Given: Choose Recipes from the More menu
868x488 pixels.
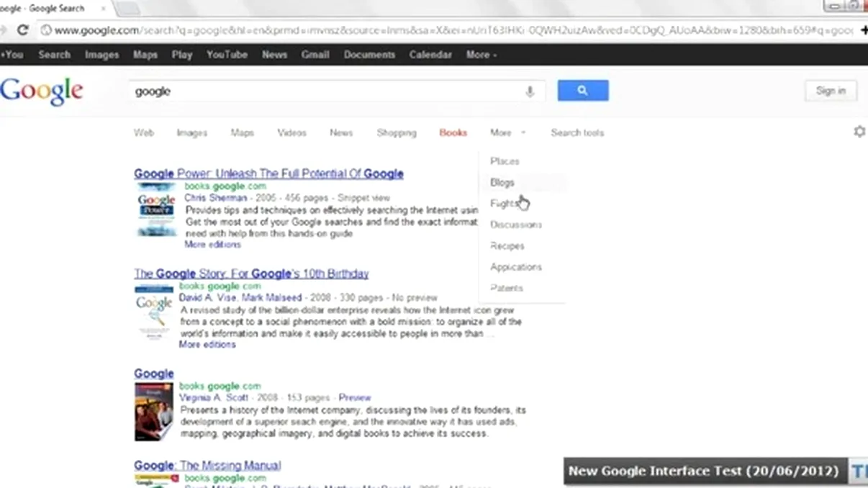Looking at the screenshot, I should [x=507, y=246].
